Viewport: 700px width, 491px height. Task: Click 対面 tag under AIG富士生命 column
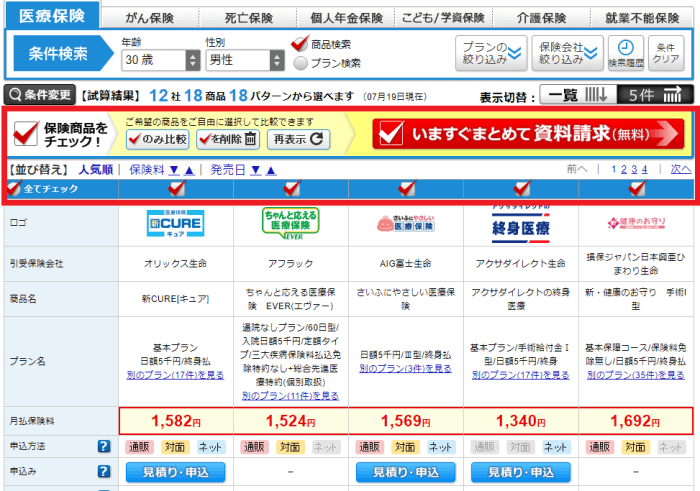(405, 447)
